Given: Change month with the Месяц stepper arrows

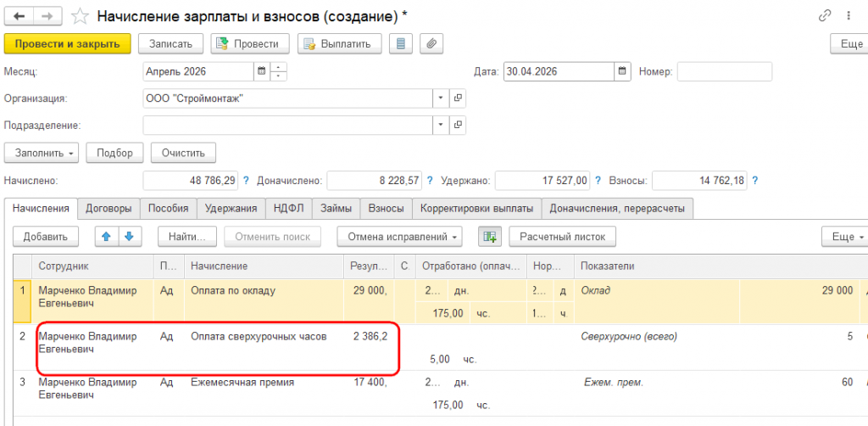Looking at the screenshot, I should click(278, 71).
